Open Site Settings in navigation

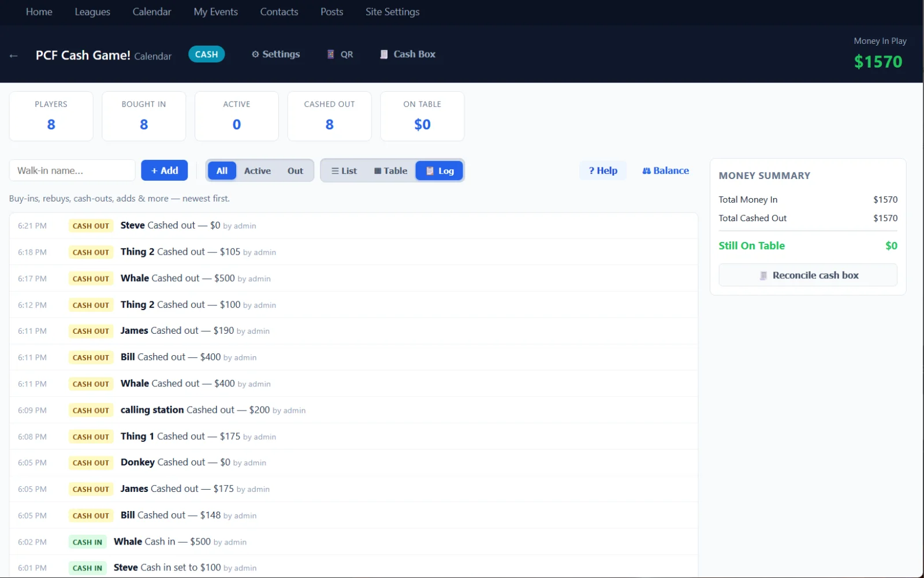pos(393,12)
